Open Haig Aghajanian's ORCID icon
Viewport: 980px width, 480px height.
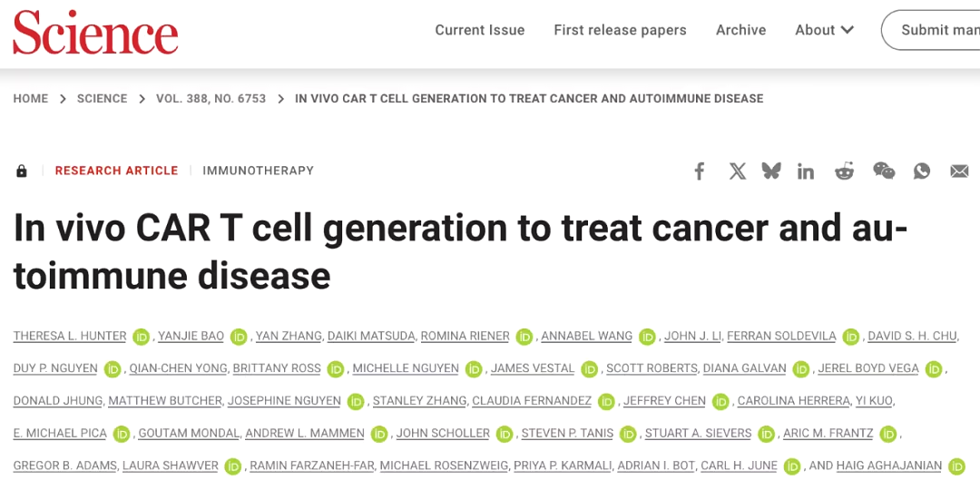coord(957,466)
